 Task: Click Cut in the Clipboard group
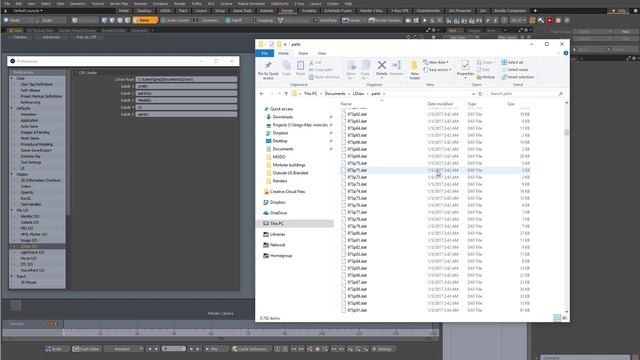click(315, 62)
